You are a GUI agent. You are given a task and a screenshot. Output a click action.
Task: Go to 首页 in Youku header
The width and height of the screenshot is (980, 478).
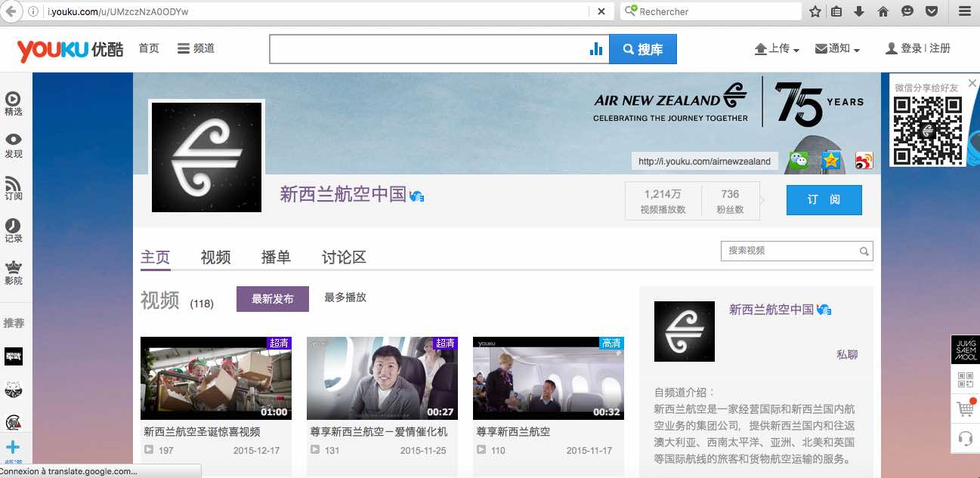point(149,48)
